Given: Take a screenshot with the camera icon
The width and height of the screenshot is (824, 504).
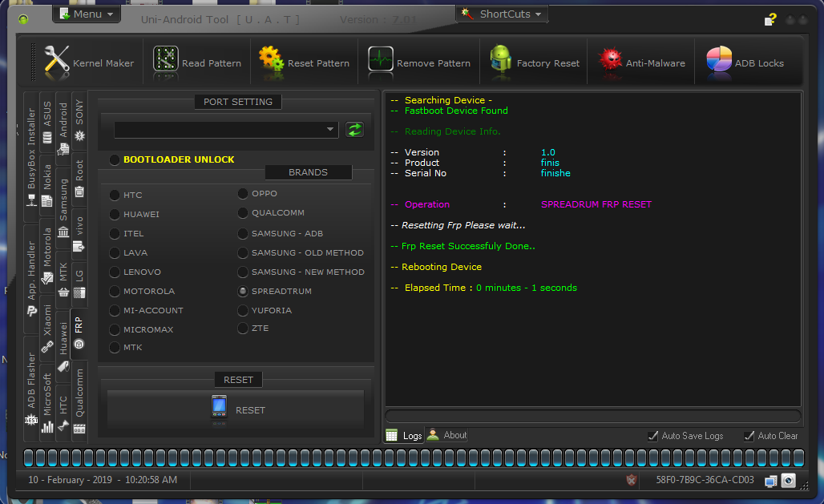Looking at the screenshot, I should pos(788,480).
